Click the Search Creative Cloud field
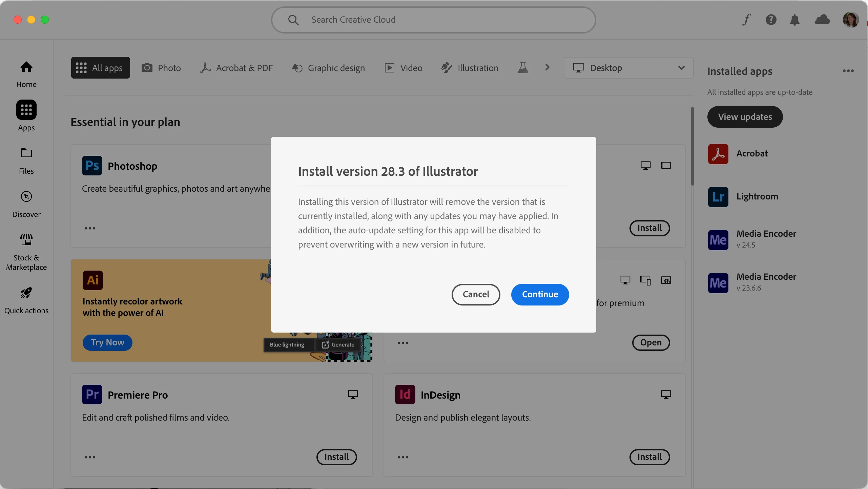 tap(433, 20)
